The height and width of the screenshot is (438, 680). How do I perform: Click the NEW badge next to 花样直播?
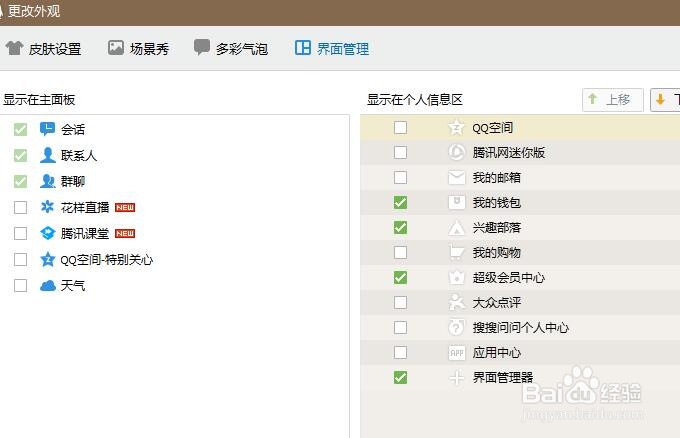(x=125, y=207)
